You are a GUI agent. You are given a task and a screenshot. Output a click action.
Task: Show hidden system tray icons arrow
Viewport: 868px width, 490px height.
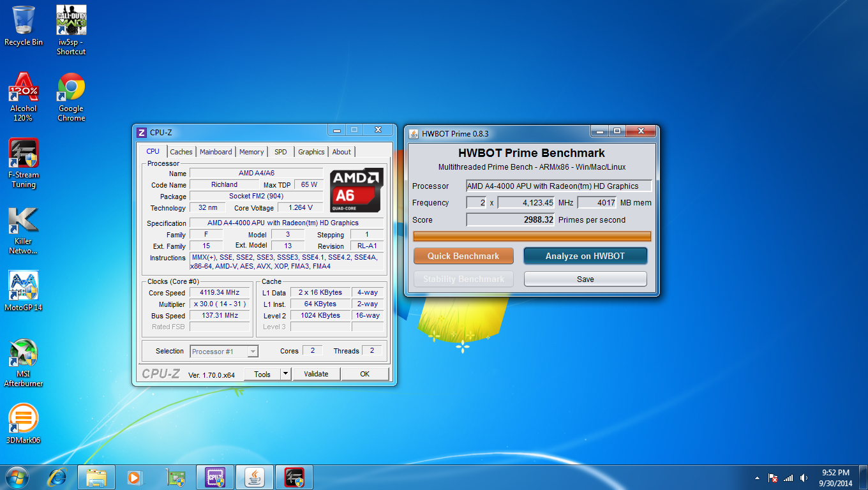[x=758, y=478]
